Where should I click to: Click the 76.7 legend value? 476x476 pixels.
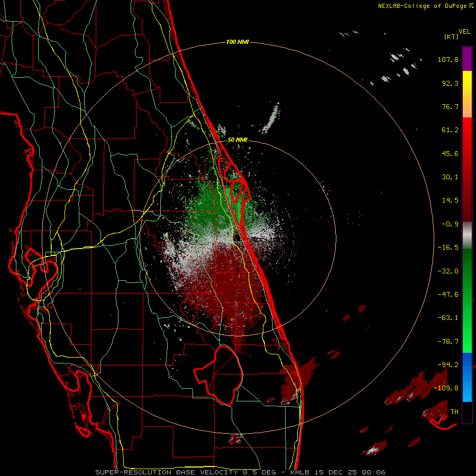click(x=450, y=106)
